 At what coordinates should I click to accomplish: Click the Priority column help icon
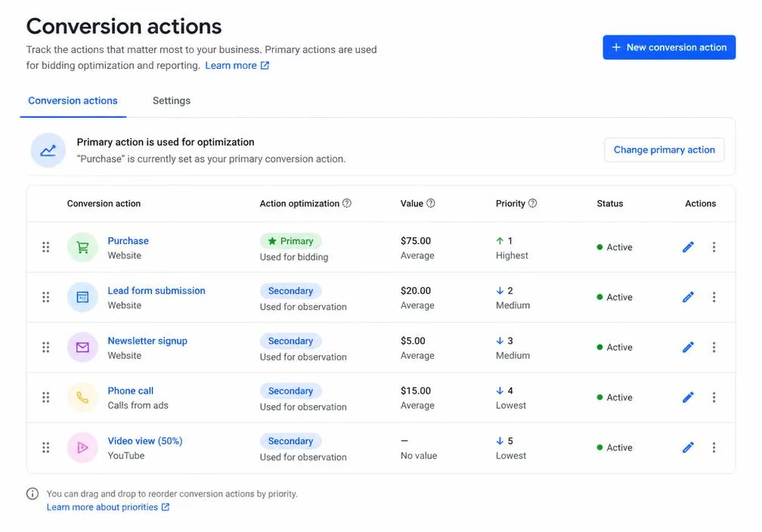tap(533, 203)
